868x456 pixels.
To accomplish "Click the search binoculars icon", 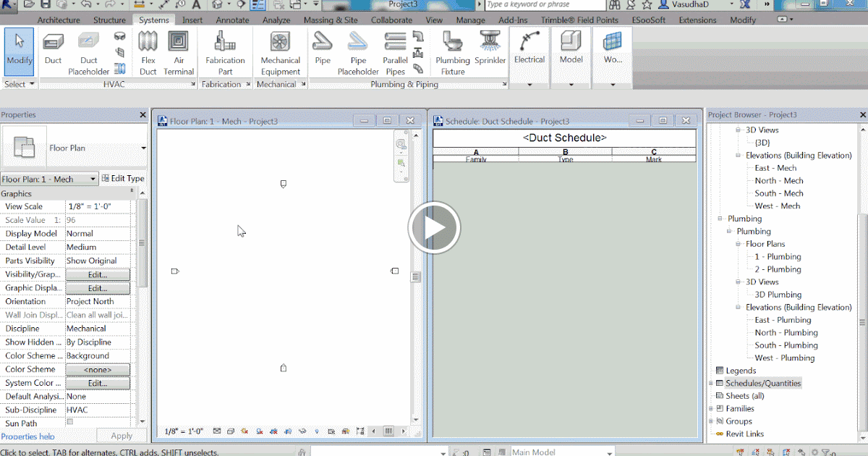I will point(613,4).
